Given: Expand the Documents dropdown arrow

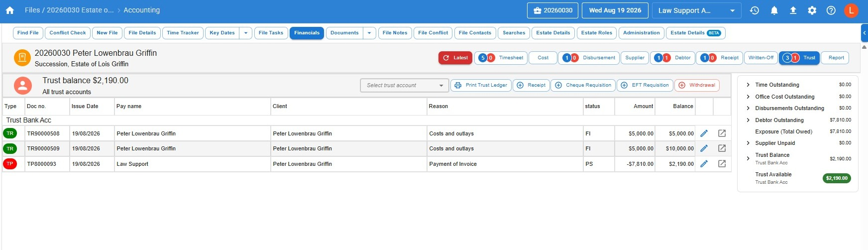Looking at the screenshot, I should tap(369, 33).
